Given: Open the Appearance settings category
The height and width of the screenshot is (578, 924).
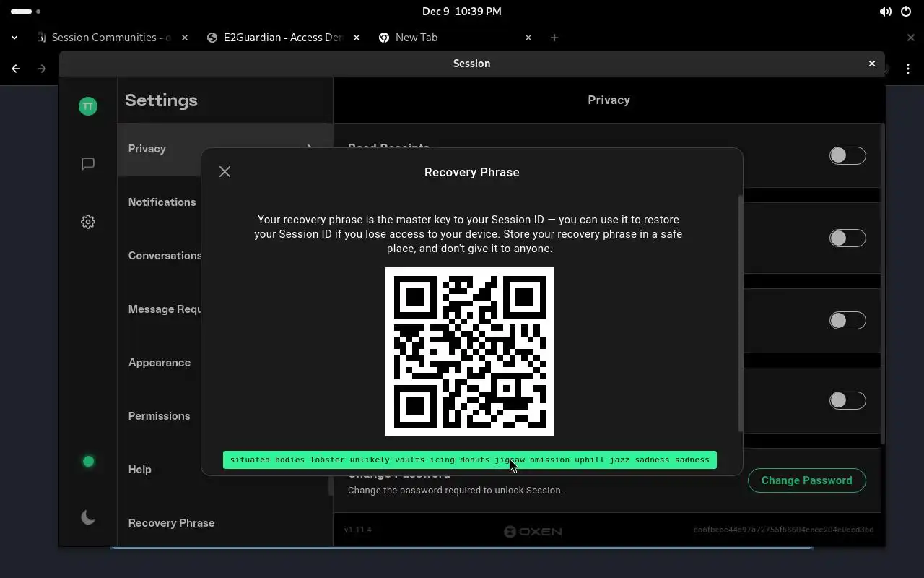Looking at the screenshot, I should pyautogui.click(x=160, y=363).
